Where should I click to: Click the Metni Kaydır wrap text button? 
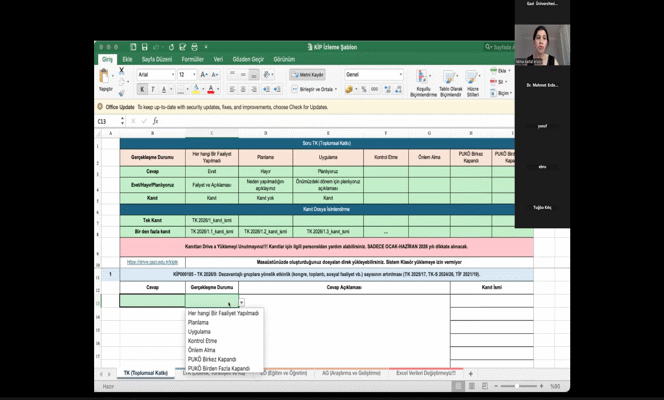click(x=307, y=75)
